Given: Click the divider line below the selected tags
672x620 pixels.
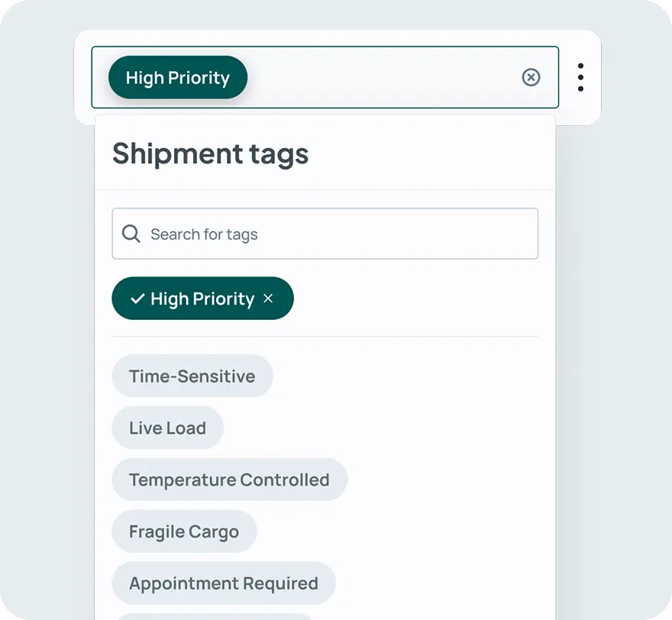Looking at the screenshot, I should [x=325, y=336].
